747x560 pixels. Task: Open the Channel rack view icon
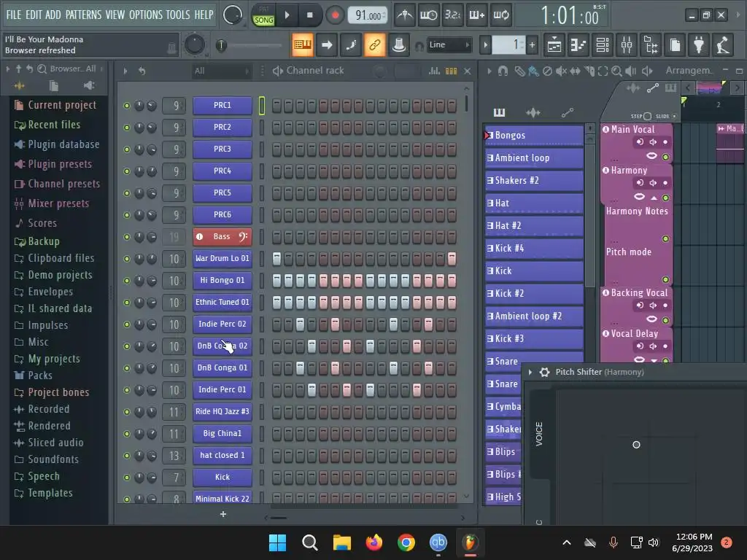603,45
